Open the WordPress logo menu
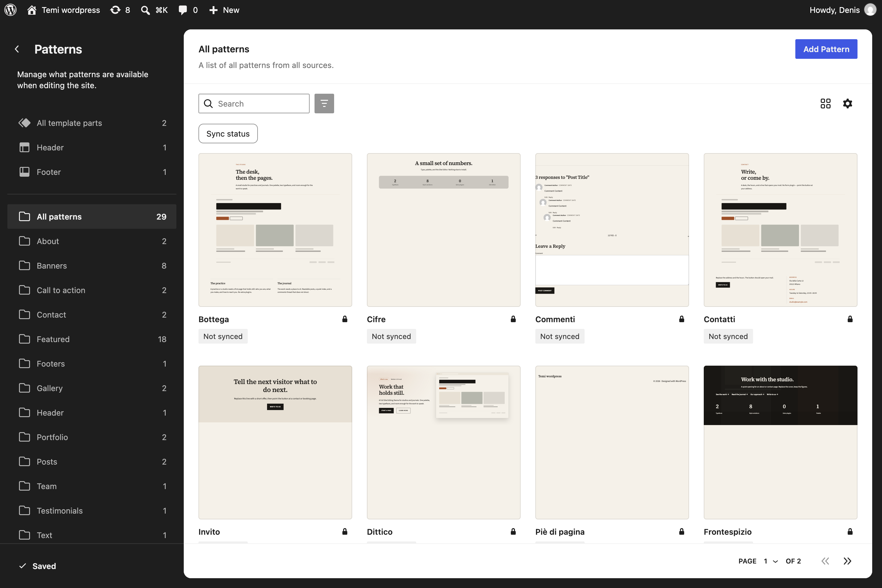Viewport: 882px width, 588px height. coord(10,10)
